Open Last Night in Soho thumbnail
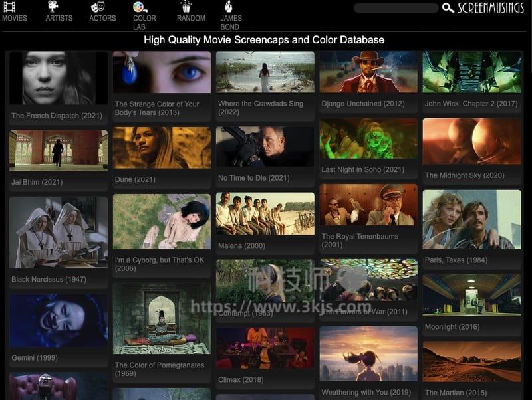532x400 pixels. pyautogui.click(x=368, y=138)
